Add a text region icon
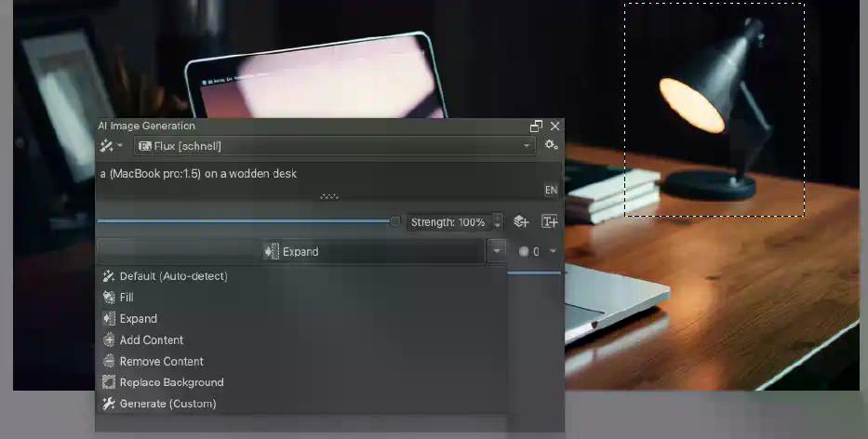This screenshot has width=868, height=439. point(549,221)
